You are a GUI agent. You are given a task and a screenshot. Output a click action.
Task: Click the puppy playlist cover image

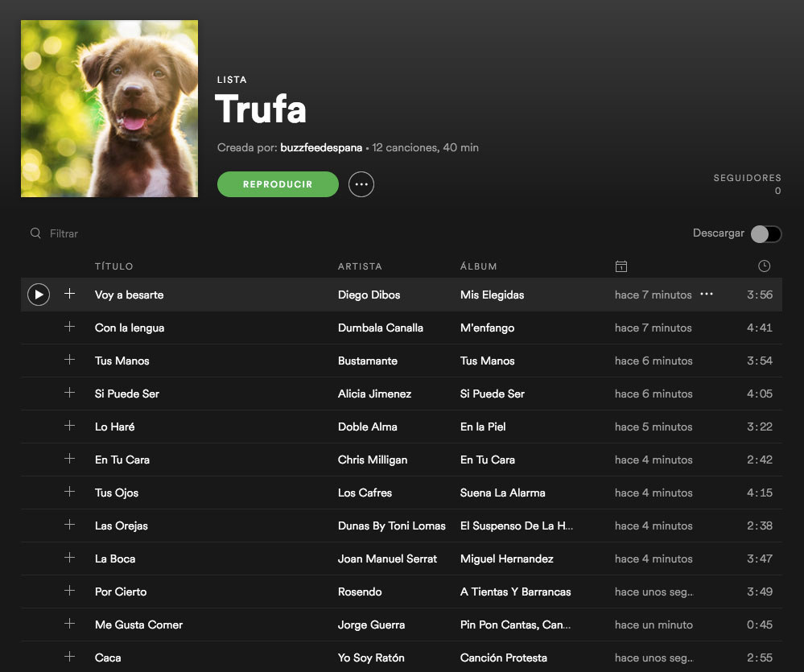[109, 109]
